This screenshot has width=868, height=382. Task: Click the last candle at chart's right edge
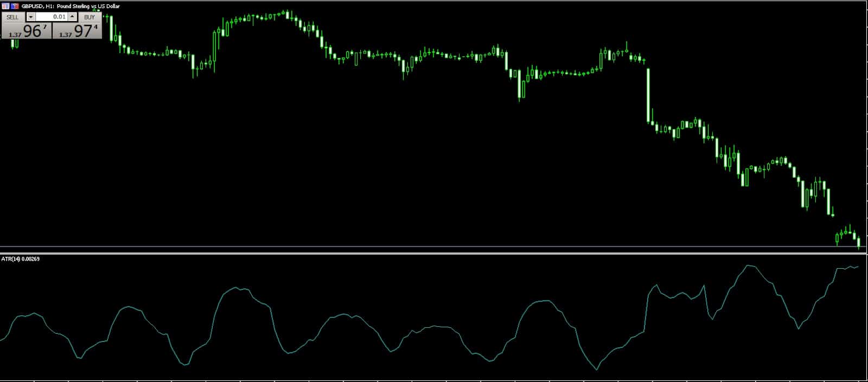[858, 243]
